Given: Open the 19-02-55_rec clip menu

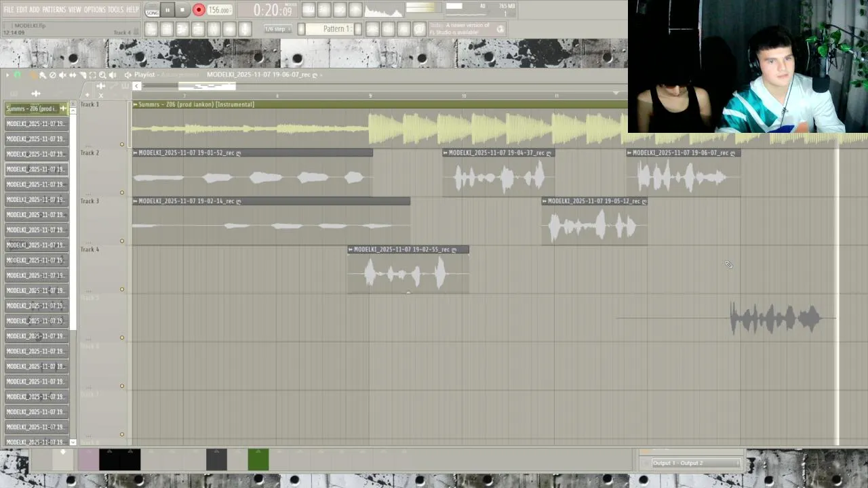Looking at the screenshot, I should pyautogui.click(x=351, y=249).
